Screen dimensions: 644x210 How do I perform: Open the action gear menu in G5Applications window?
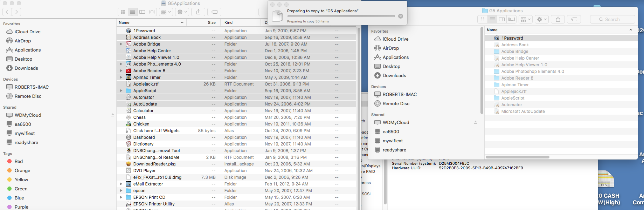pyautogui.click(x=182, y=12)
